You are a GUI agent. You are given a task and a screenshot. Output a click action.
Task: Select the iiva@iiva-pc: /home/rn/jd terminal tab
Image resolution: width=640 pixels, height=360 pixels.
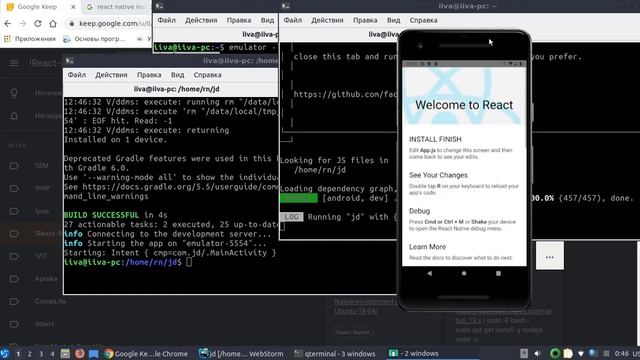tap(176, 89)
